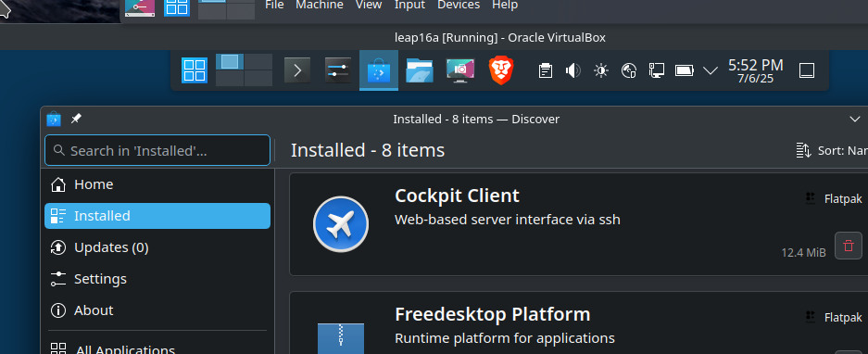
Task: Remove Cockpit Client with trash button
Action: coord(848,246)
